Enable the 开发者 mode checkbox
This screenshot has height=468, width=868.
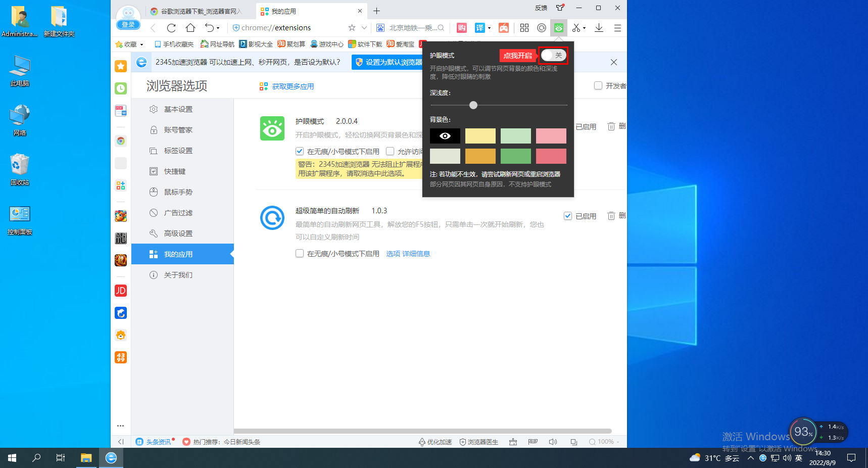pos(598,85)
